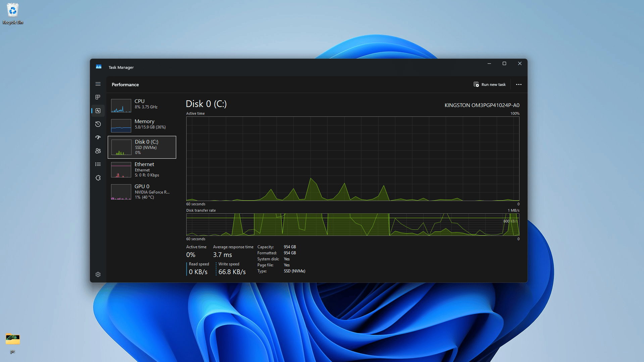Viewport: 644px width, 362px height.
Task: Open the three-dot more options menu
Action: [519, 85]
